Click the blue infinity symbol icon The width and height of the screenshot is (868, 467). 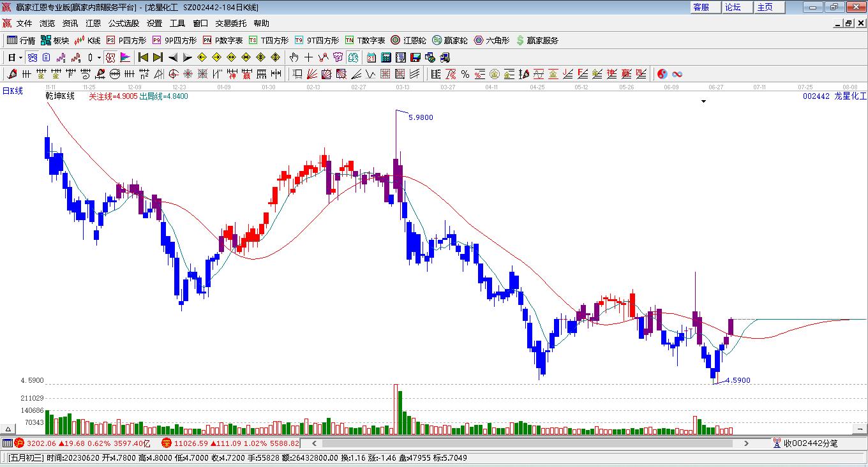coord(677,74)
